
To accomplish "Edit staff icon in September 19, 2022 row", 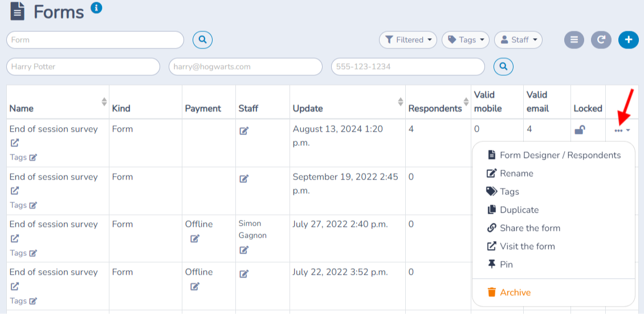I will coord(244,178).
